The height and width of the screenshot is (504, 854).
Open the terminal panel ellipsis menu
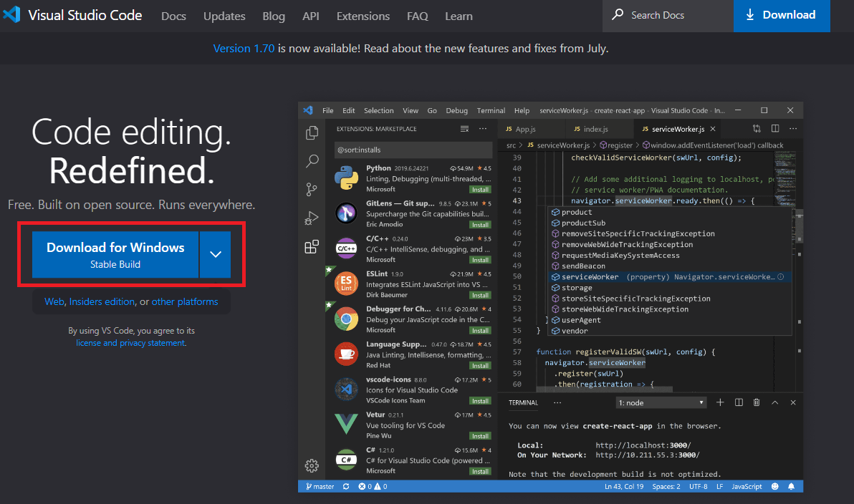(557, 403)
